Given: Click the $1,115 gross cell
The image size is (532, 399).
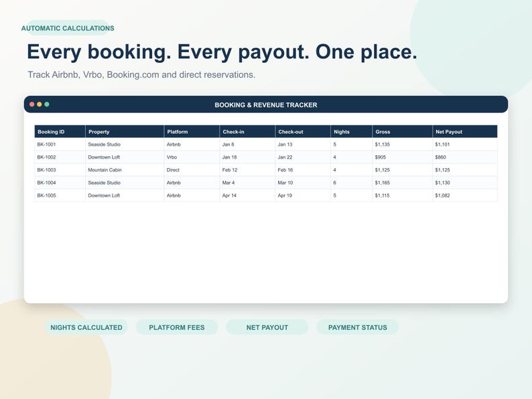Looking at the screenshot, I should coord(403,195).
